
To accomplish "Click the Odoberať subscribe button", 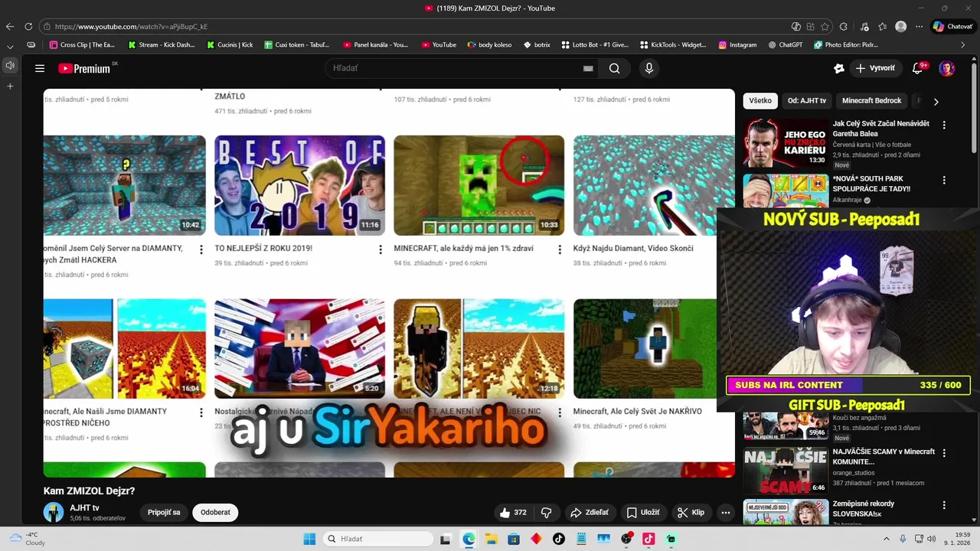I will point(215,513).
